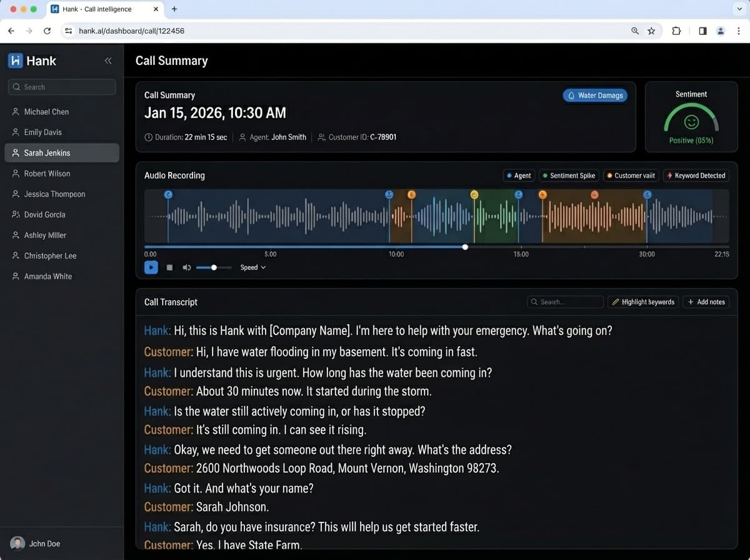
Task: Open the search field in the sidebar
Action: point(61,87)
